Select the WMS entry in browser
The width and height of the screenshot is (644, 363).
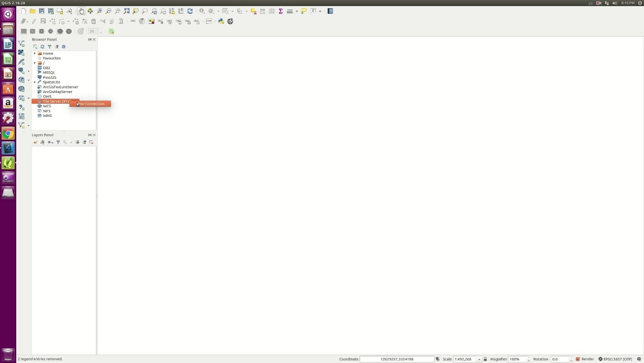(47, 115)
